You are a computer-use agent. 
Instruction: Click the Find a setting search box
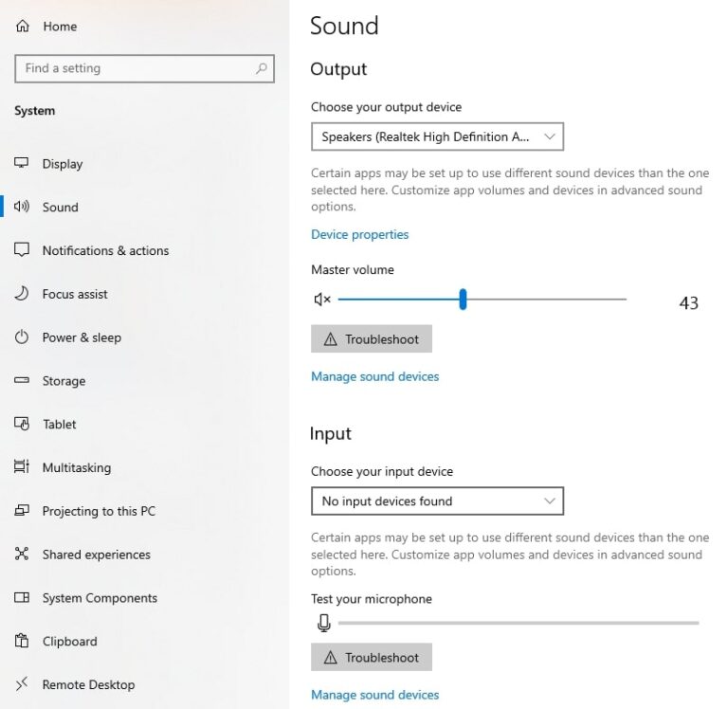144,68
